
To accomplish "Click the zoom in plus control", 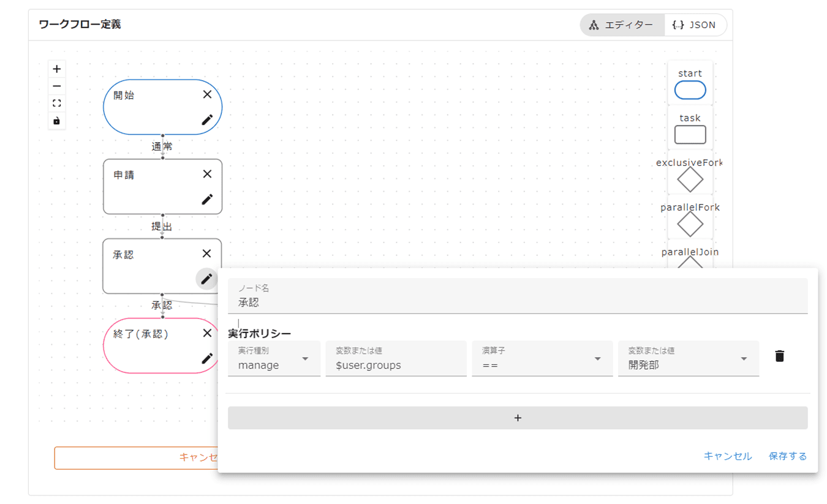I will coord(57,69).
